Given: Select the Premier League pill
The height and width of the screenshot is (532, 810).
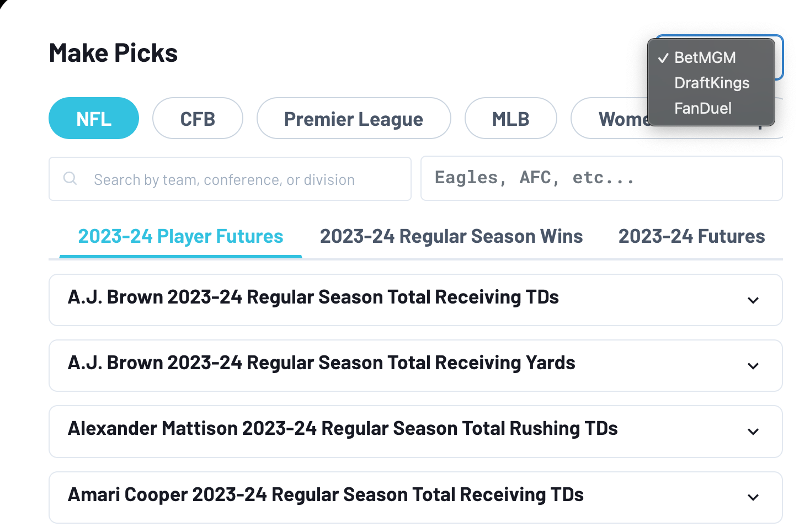Looking at the screenshot, I should tap(354, 119).
